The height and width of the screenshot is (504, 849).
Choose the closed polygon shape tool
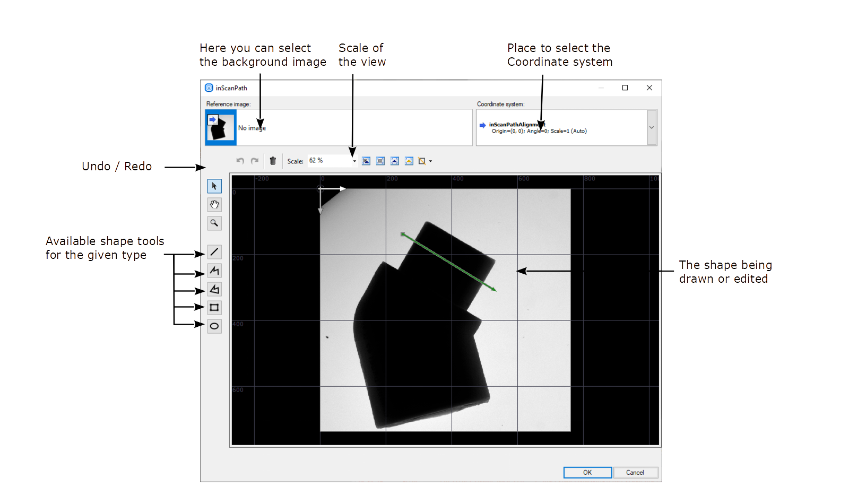pyautogui.click(x=214, y=289)
